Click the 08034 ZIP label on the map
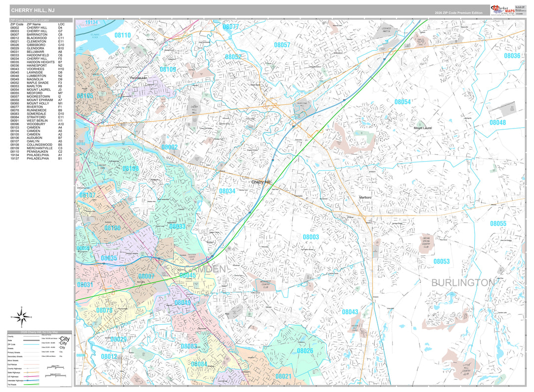 (227, 191)
